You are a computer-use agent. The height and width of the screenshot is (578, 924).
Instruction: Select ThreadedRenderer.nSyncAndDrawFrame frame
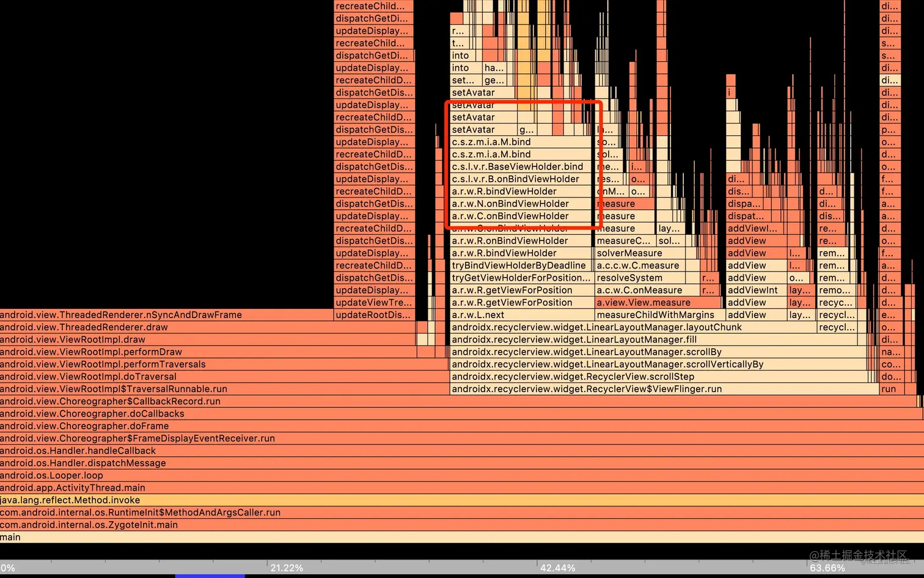click(x=167, y=315)
